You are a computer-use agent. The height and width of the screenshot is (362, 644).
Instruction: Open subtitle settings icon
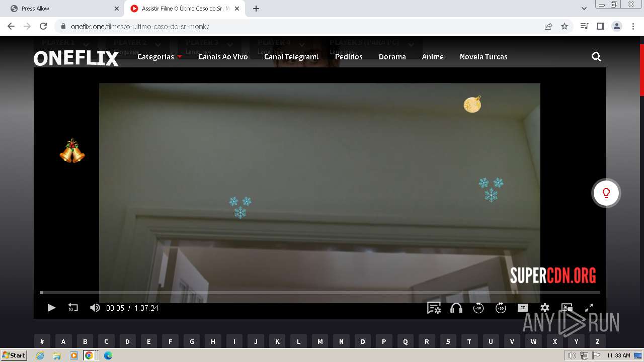[434, 308]
